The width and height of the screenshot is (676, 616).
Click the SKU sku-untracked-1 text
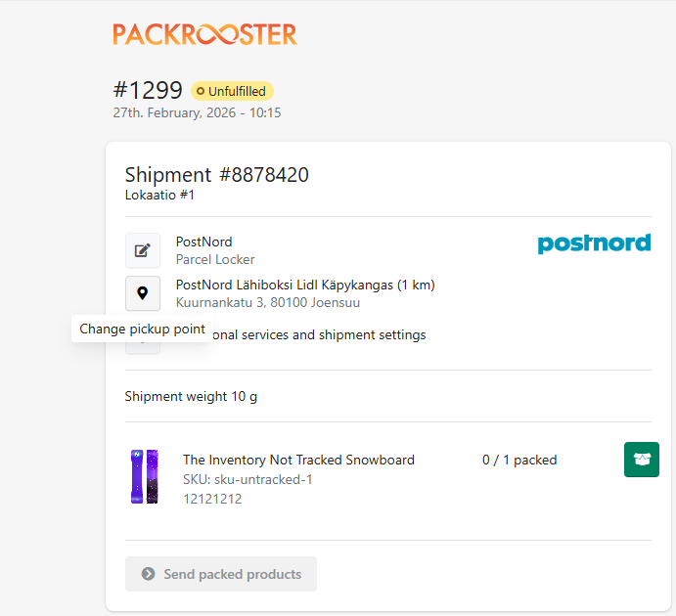click(248, 479)
